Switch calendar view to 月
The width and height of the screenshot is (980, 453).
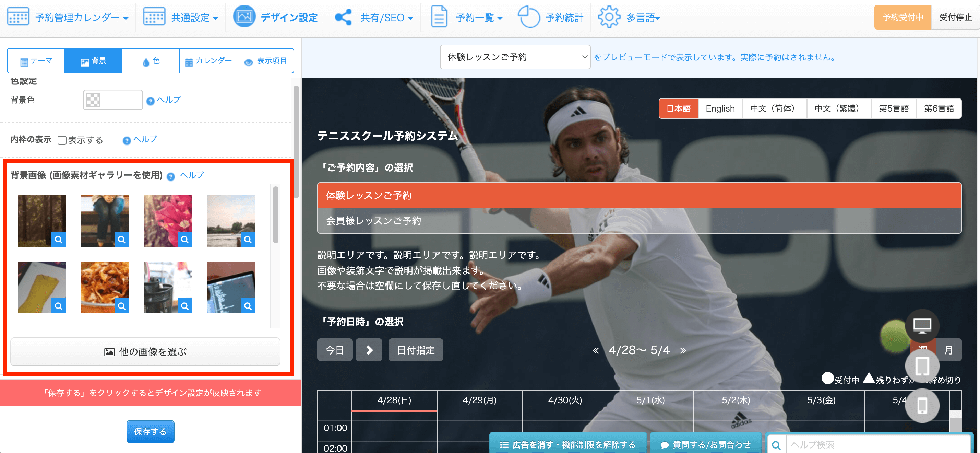[948, 350]
